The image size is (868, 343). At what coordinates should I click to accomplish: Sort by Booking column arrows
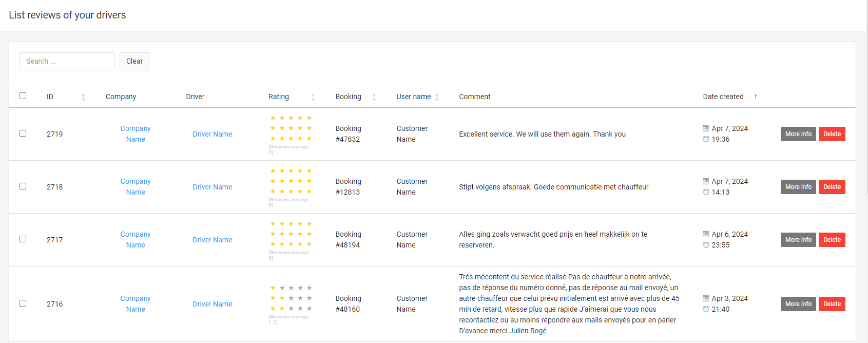point(374,97)
